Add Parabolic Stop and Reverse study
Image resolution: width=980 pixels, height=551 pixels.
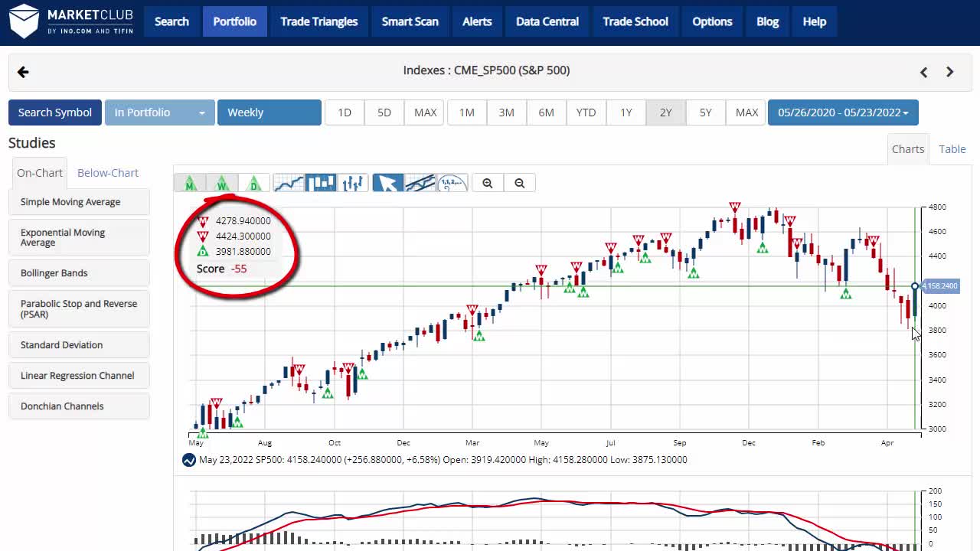[x=79, y=309]
